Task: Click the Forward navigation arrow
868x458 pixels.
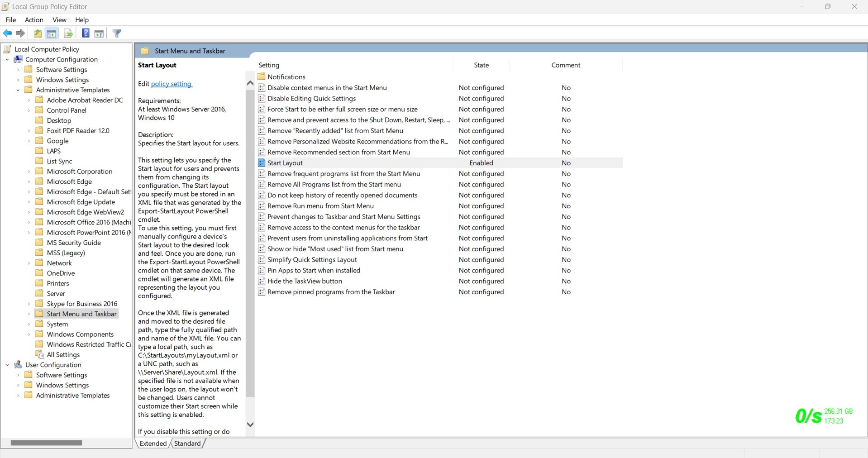Action: point(20,33)
